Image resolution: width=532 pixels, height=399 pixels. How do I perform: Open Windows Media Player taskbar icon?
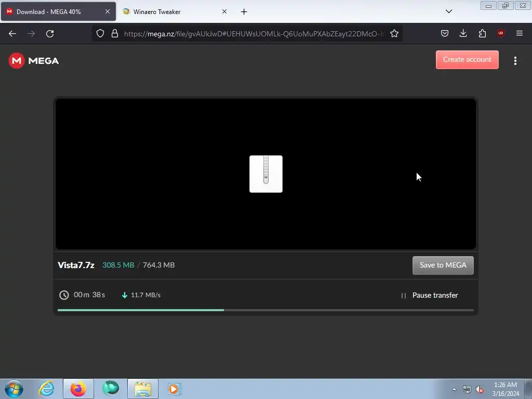coord(175,389)
